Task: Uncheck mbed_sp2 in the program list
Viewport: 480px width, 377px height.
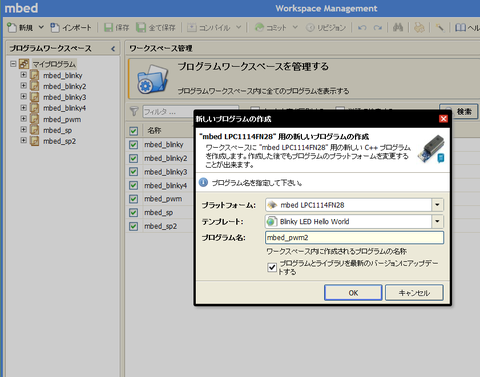Action: [134, 226]
